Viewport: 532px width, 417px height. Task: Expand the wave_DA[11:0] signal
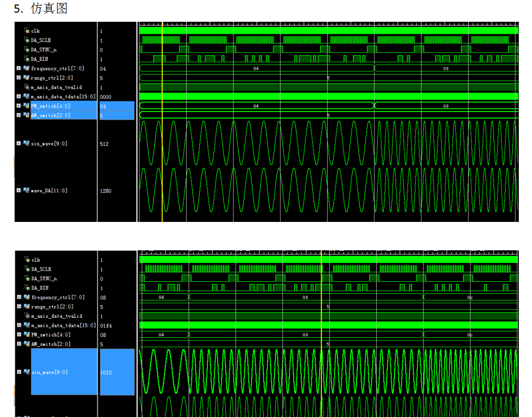click(x=19, y=191)
